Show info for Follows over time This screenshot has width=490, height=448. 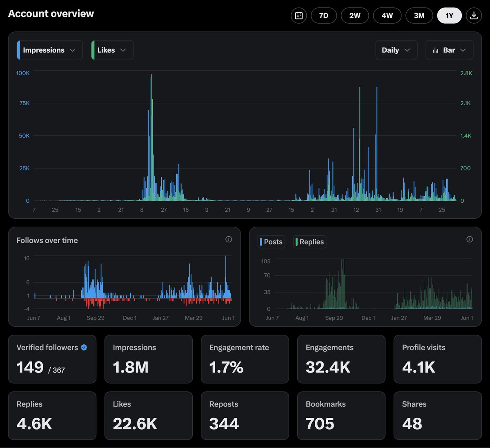(229, 240)
